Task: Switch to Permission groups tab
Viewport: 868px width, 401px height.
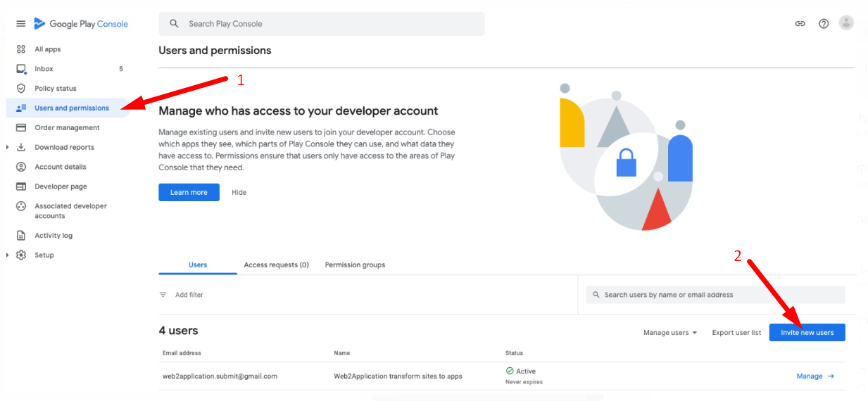Action: [355, 265]
